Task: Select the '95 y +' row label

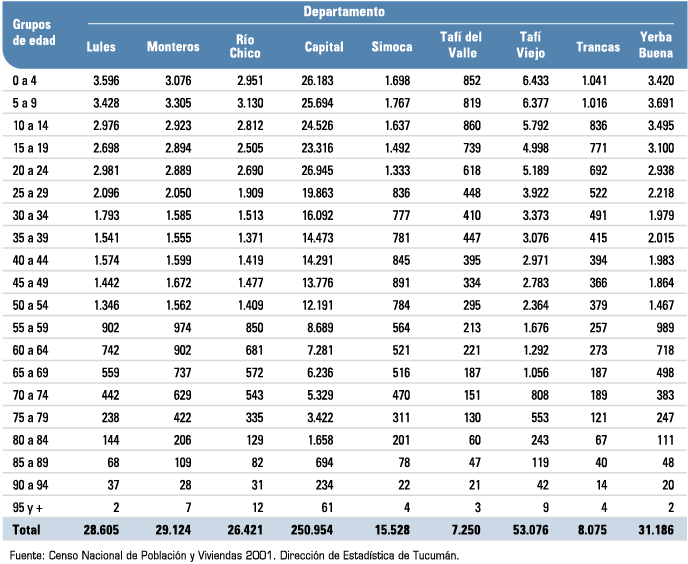Action: [28, 508]
